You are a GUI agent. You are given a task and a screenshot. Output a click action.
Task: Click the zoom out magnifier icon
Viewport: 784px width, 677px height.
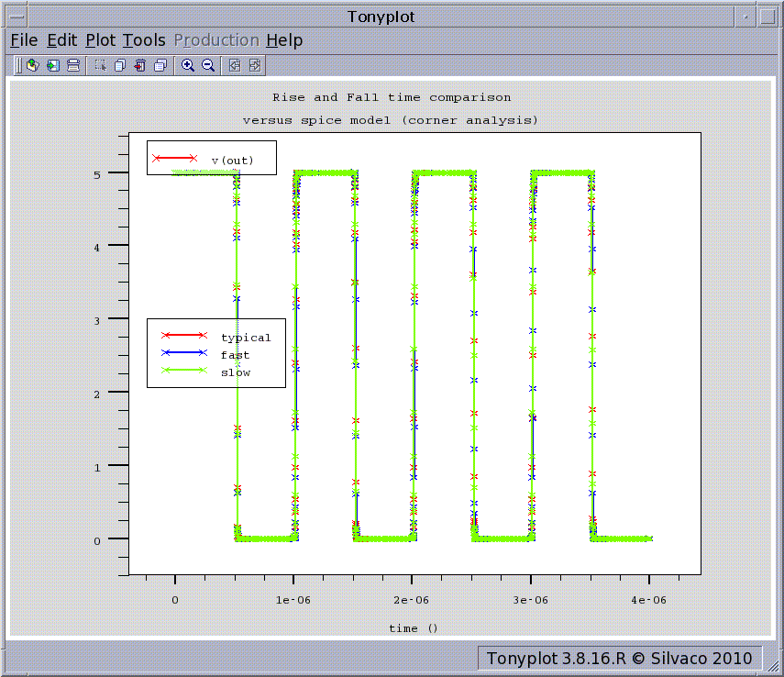pos(208,65)
